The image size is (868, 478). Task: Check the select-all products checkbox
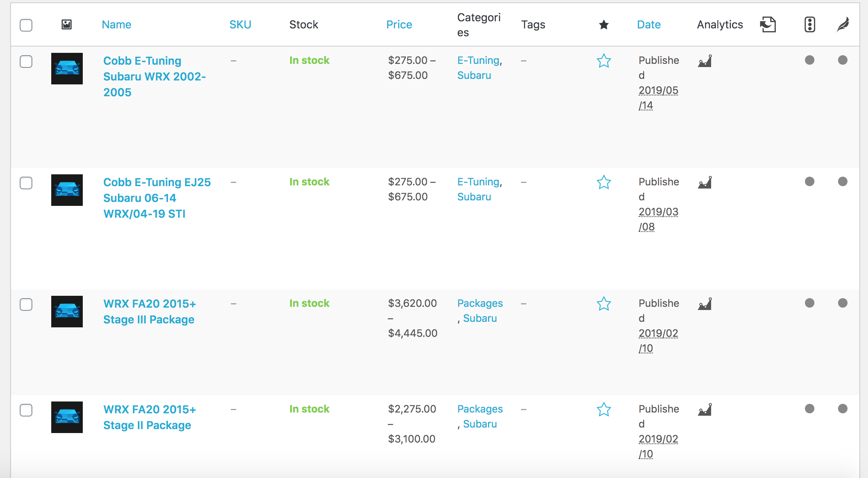[26, 25]
